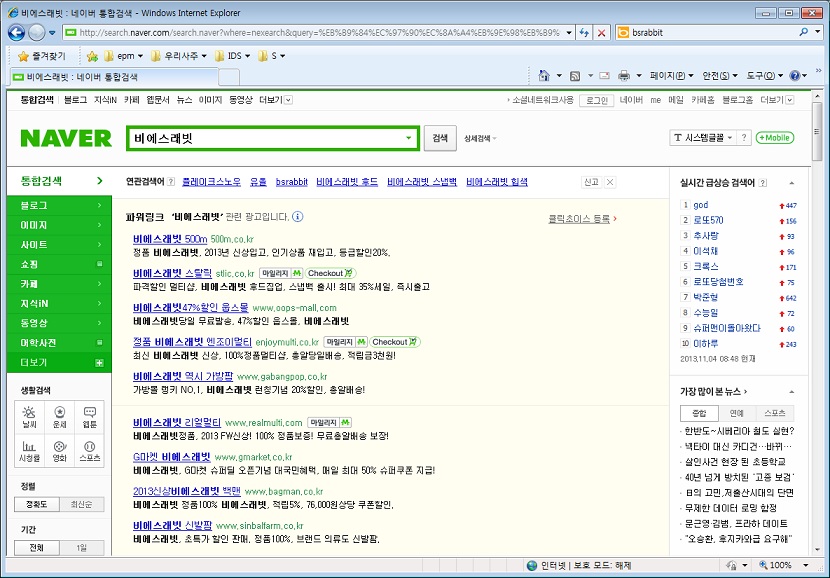
Task: Click the add-to-favorites-bar star icon
Action: (x=92, y=56)
